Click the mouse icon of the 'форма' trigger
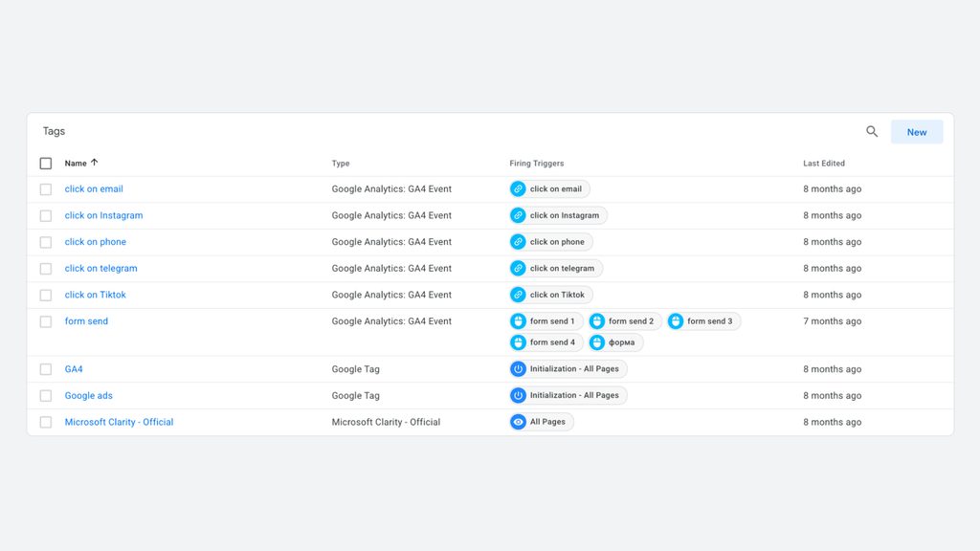The height and width of the screenshot is (551, 980). tap(597, 342)
